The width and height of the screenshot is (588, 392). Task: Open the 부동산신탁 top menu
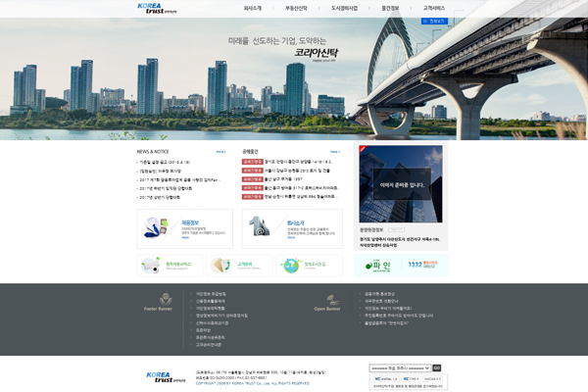point(296,8)
